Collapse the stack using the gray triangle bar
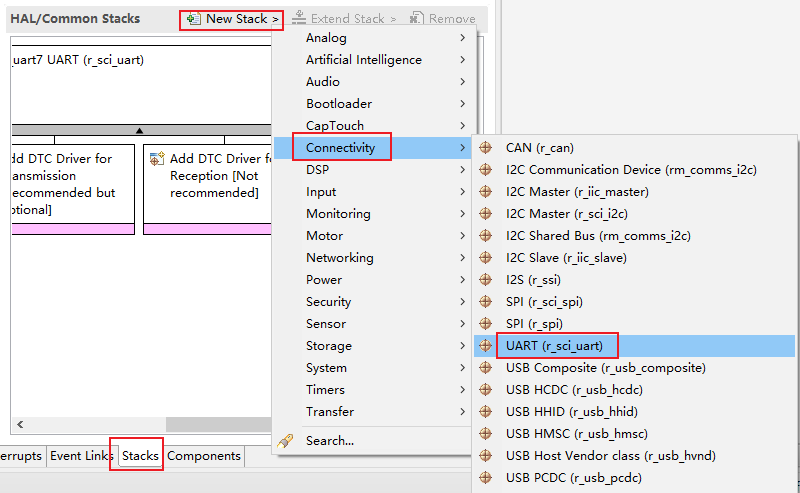This screenshot has width=800, height=493. pos(140,130)
